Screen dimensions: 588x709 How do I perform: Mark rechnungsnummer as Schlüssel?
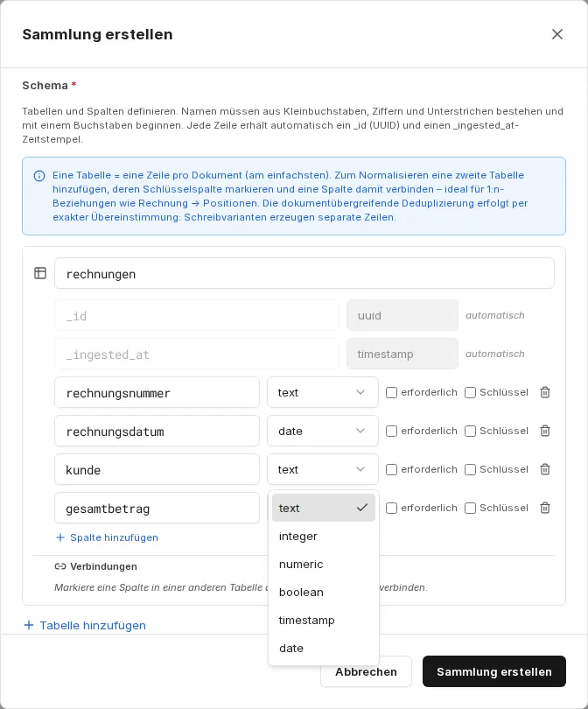pos(470,392)
